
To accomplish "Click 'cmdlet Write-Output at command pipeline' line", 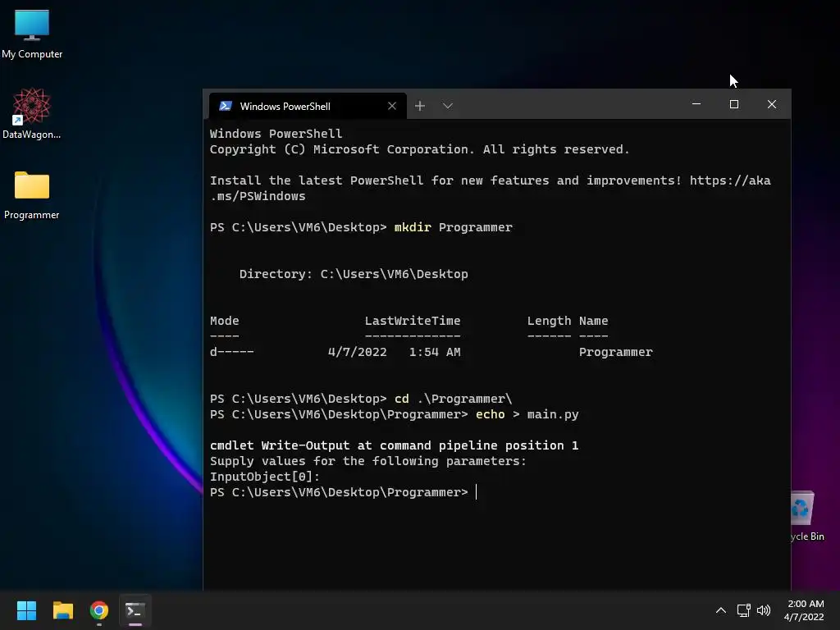I will [x=395, y=445].
